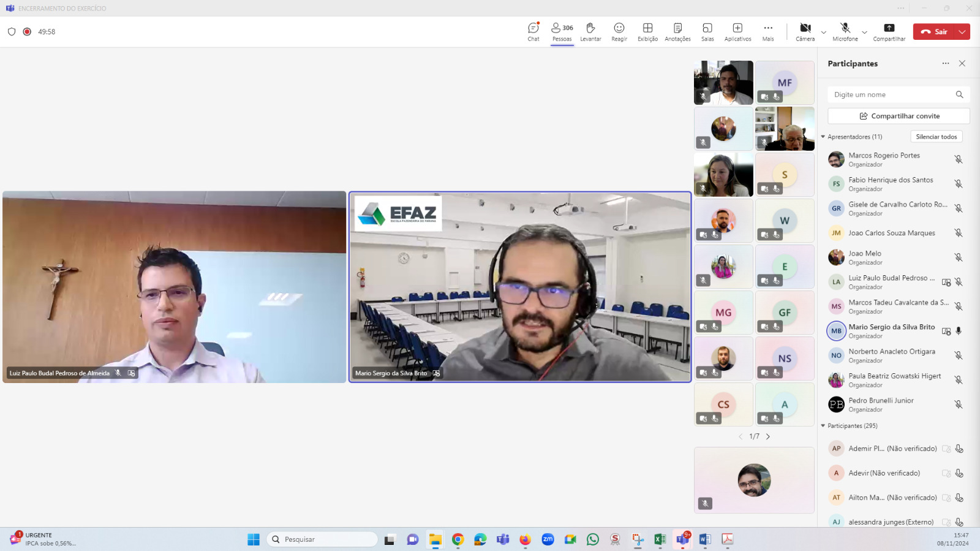Toggle the Microfone mute state

click(x=845, y=32)
